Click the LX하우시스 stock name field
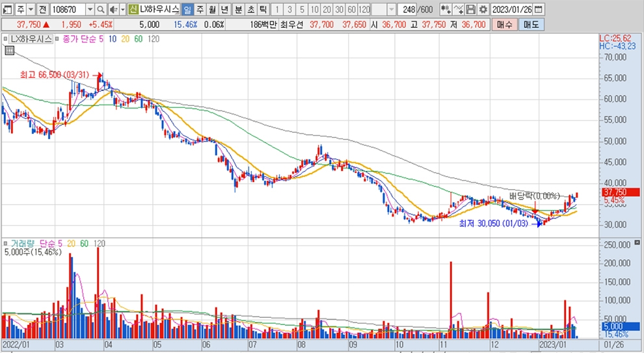 click(x=159, y=9)
